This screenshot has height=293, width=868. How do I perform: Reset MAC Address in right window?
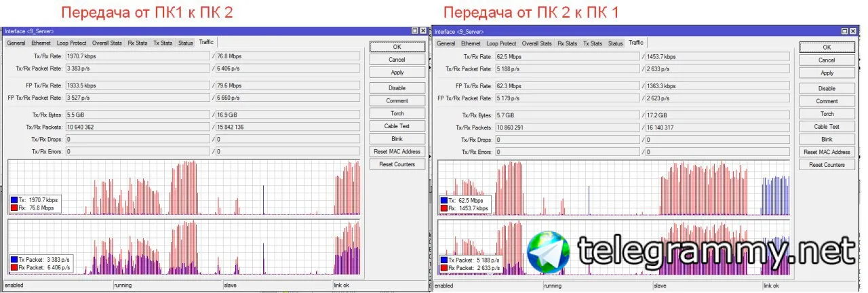(827, 152)
